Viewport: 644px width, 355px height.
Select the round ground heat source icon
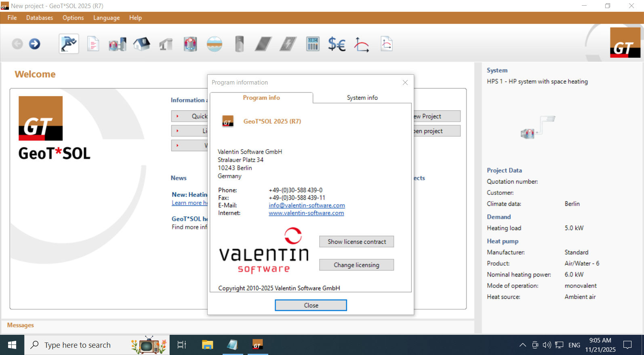[x=215, y=44]
